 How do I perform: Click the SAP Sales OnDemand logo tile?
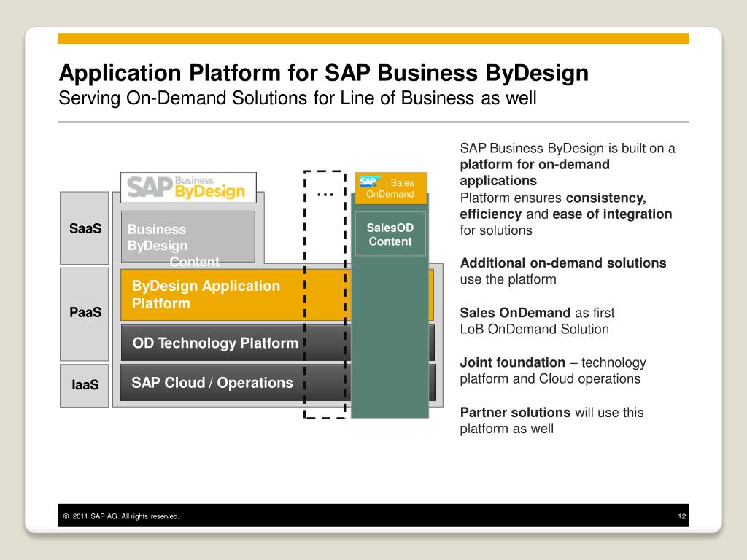point(391,188)
